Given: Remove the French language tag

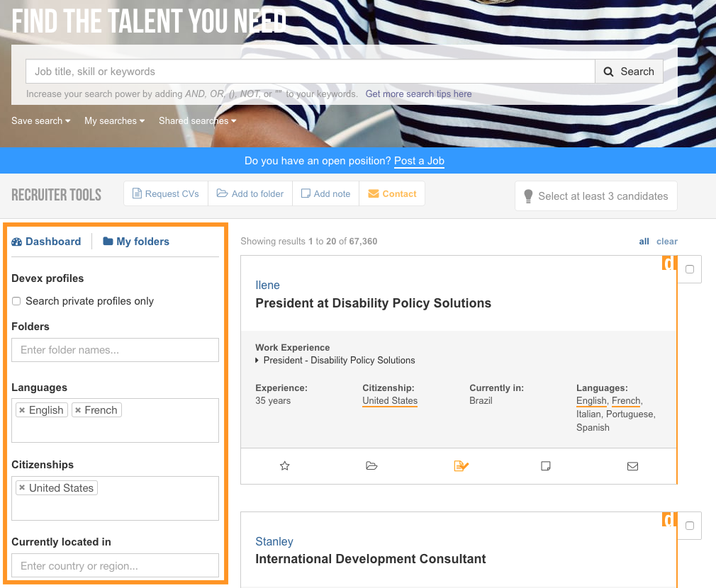Looking at the screenshot, I should (78, 410).
